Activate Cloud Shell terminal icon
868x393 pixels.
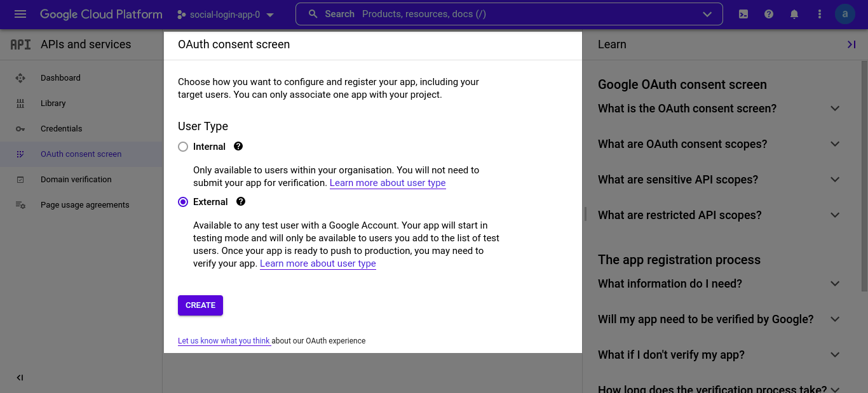click(x=743, y=14)
